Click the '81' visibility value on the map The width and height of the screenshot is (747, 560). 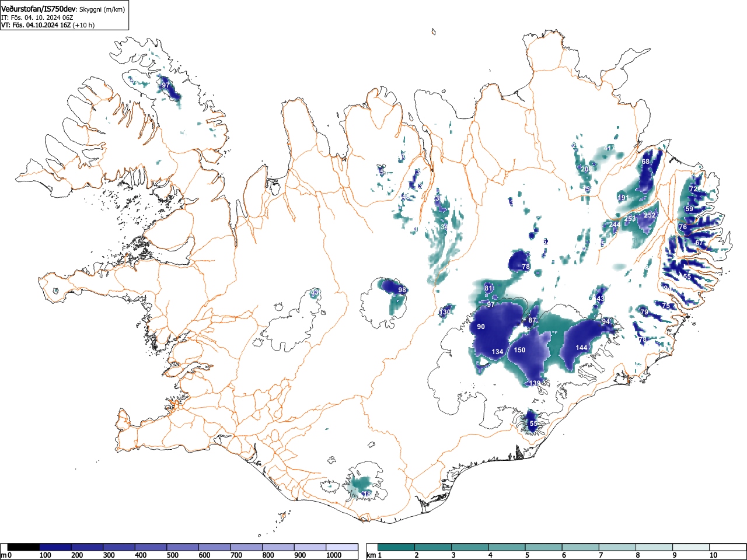(489, 288)
